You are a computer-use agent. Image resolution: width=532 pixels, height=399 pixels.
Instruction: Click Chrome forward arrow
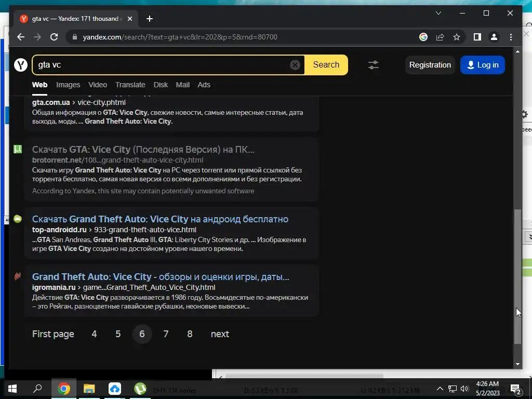(37, 37)
